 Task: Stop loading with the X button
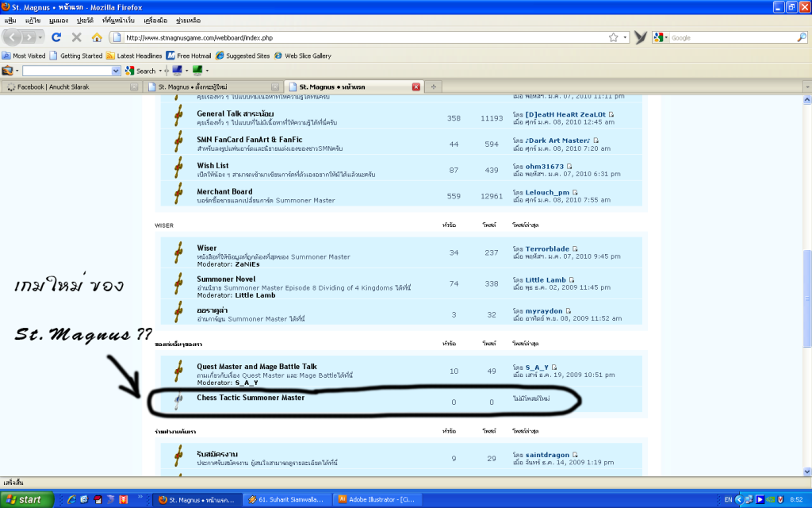77,37
